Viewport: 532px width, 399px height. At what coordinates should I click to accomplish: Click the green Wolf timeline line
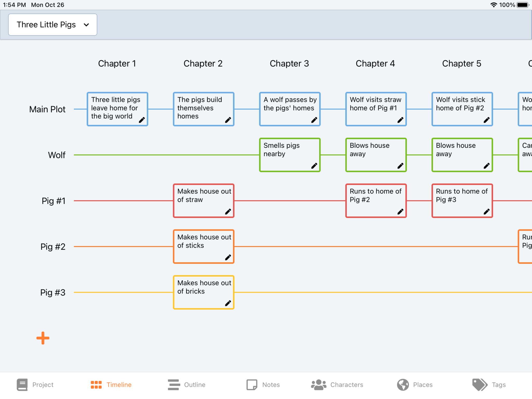pos(166,155)
